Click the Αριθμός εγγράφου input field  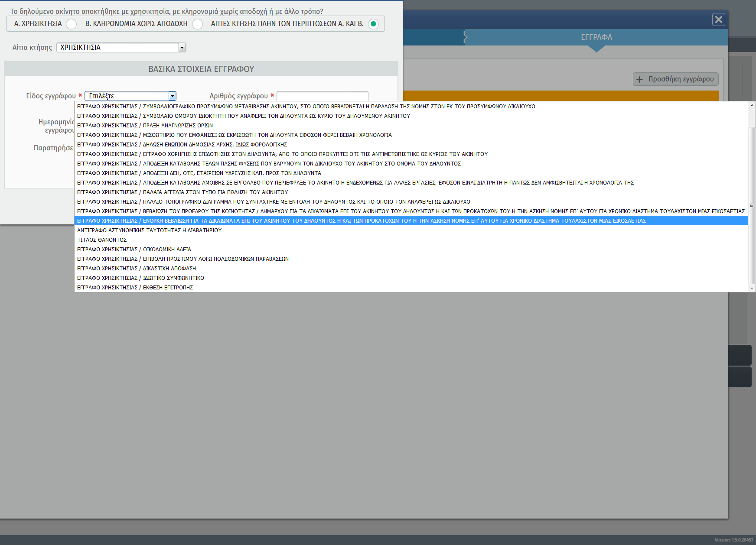pyautogui.click(x=322, y=96)
